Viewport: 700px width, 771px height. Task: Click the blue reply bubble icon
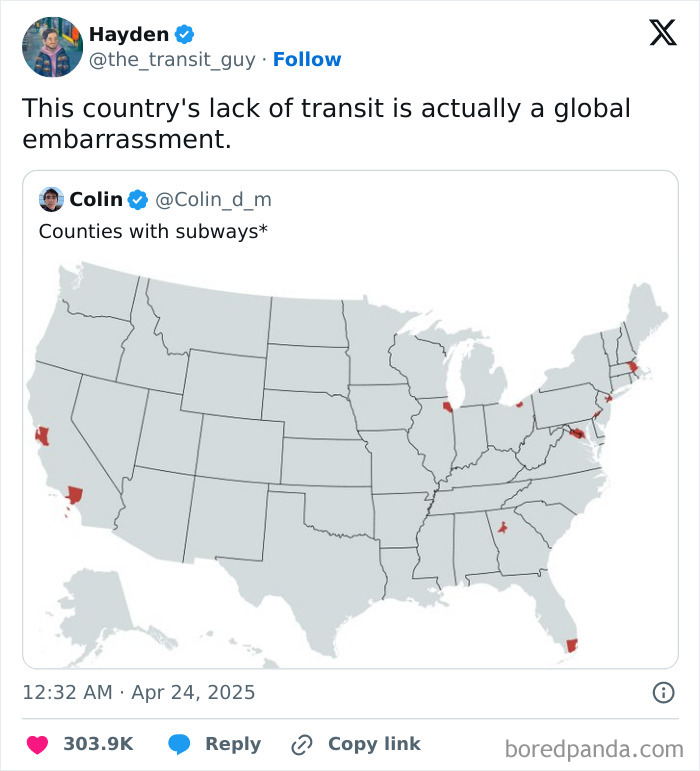pyautogui.click(x=179, y=744)
